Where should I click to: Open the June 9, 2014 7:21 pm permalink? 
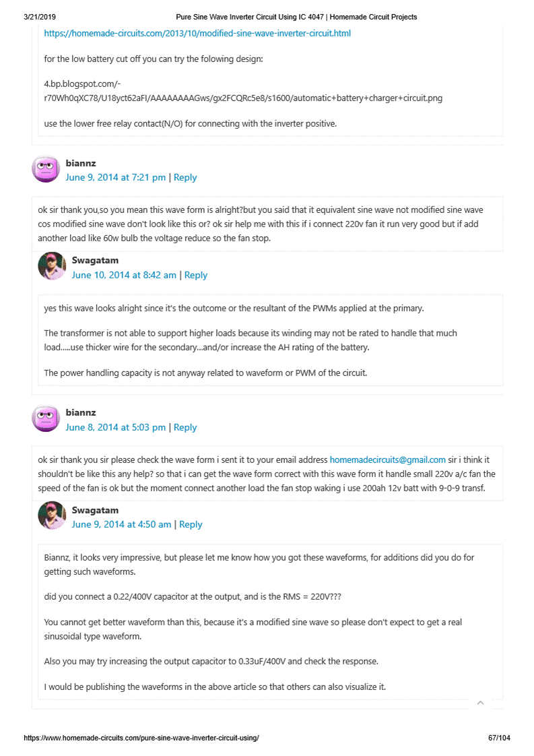click(x=115, y=178)
